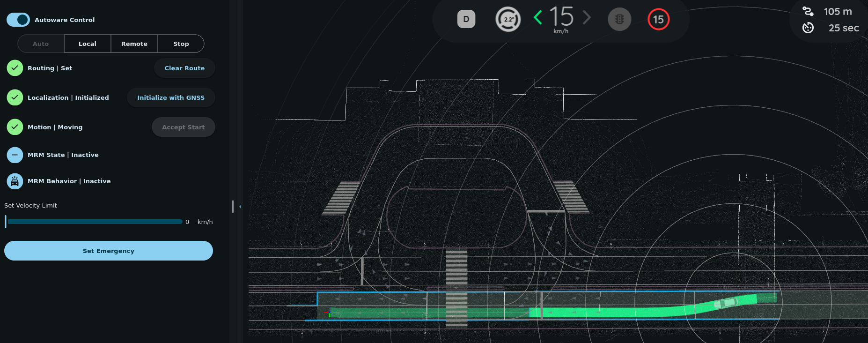Screen dimensions: 868x343
Task: Switch to Remote operation mode
Action: (x=134, y=44)
